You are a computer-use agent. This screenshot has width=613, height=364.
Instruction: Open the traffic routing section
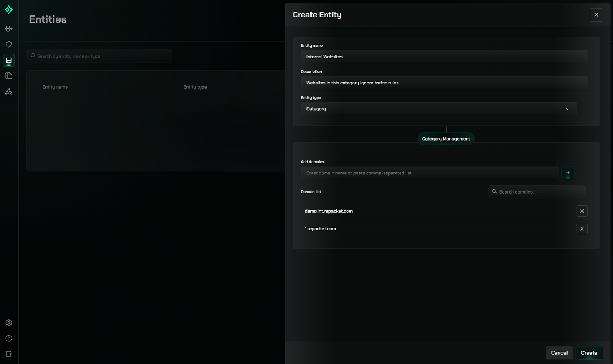point(9,28)
